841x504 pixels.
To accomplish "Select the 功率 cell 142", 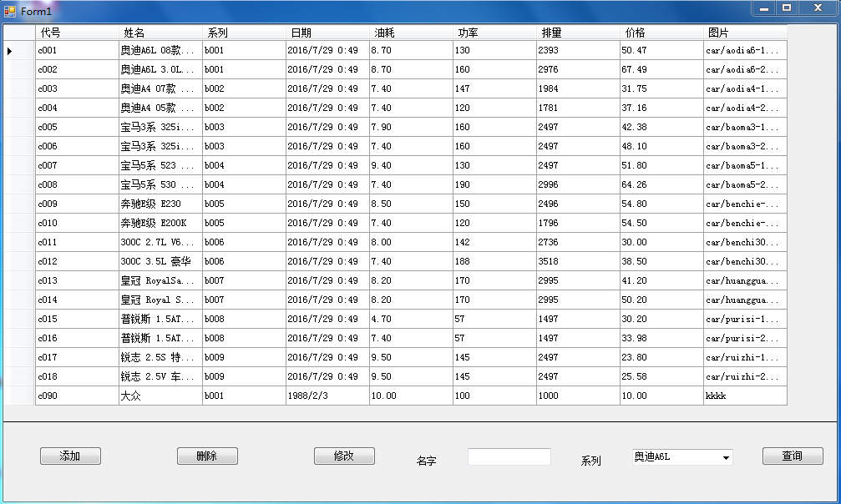I will 494,242.
